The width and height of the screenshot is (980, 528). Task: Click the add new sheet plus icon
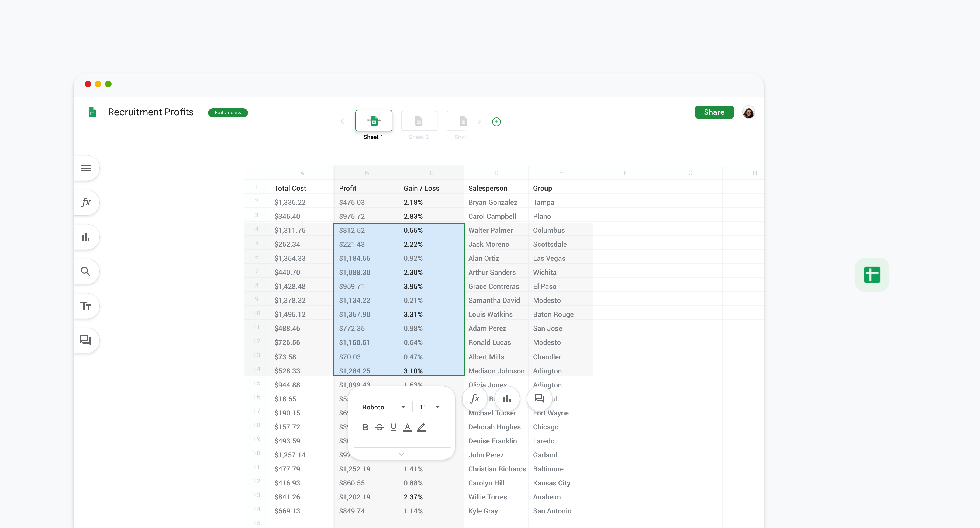[496, 122]
